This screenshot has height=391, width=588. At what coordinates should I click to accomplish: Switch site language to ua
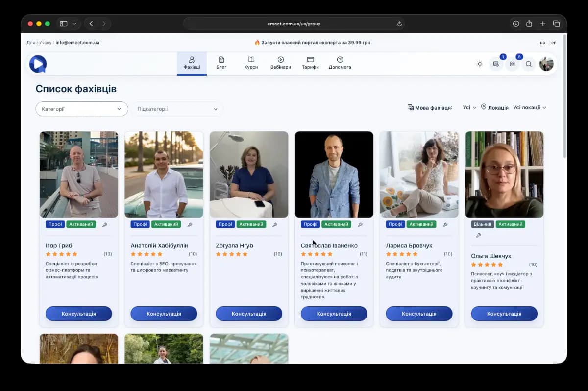click(542, 43)
